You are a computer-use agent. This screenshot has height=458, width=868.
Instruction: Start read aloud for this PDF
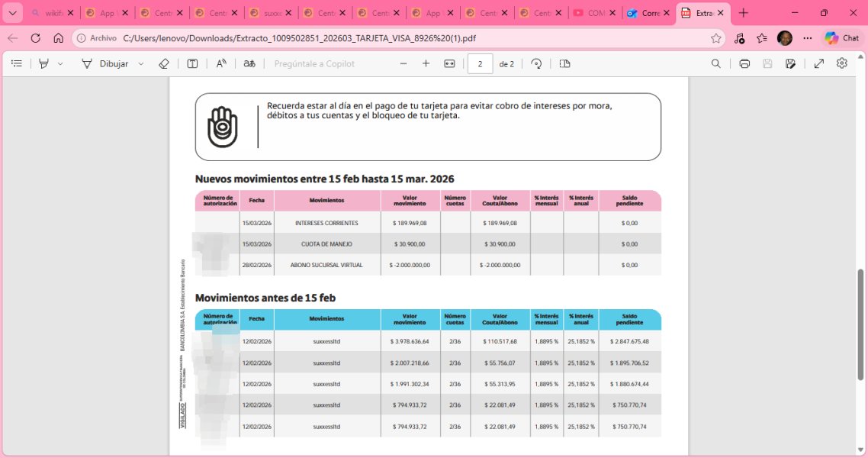pyautogui.click(x=221, y=63)
